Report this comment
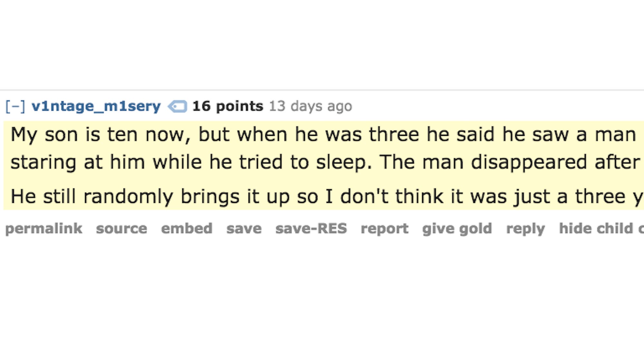The width and height of the screenshot is (644, 338). 384,229
